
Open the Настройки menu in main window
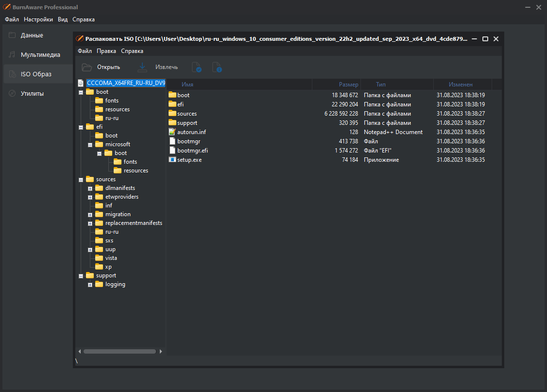38,19
